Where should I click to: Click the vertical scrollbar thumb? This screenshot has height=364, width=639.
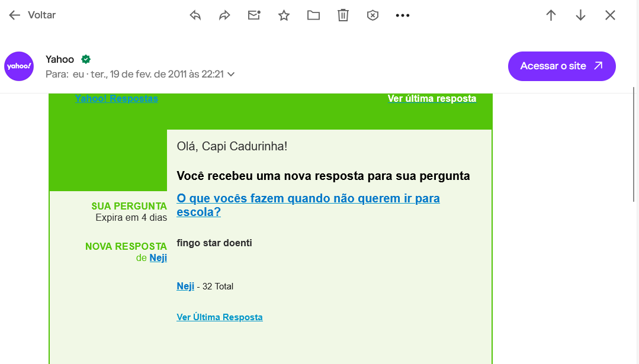click(634, 144)
